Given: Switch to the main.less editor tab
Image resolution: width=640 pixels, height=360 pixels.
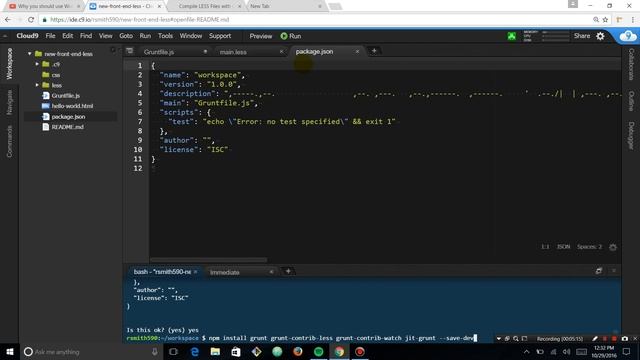Looking at the screenshot, I should point(233,52).
